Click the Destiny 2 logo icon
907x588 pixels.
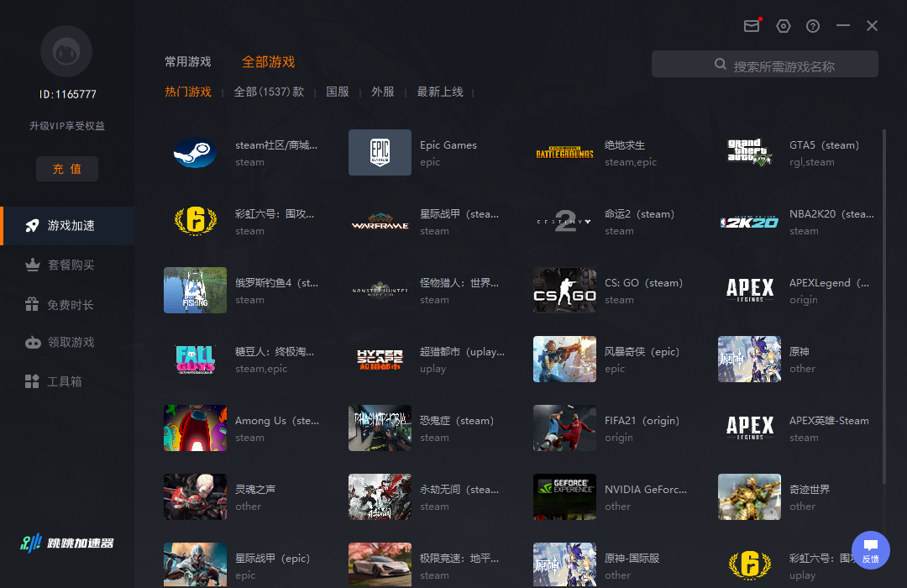[564, 221]
